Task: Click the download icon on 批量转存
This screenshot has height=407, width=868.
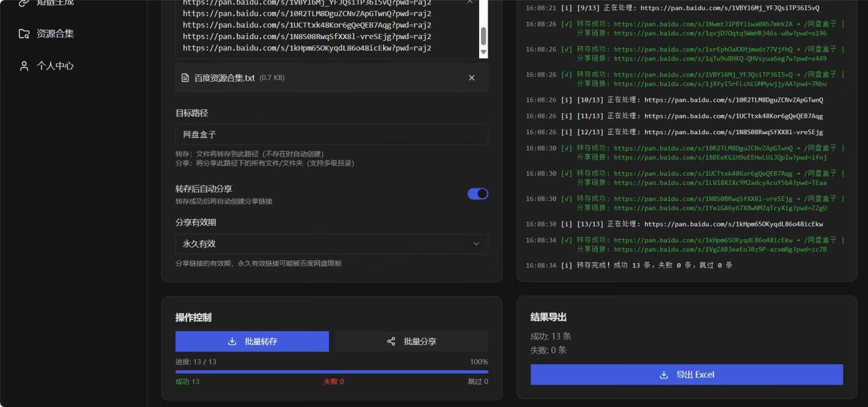Action: pyautogui.click(x=232, y=341)
